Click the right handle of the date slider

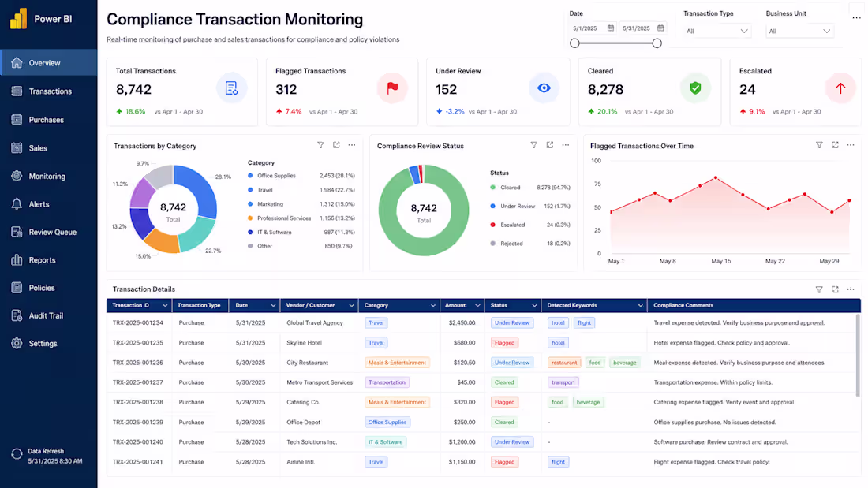click(657, 43)
